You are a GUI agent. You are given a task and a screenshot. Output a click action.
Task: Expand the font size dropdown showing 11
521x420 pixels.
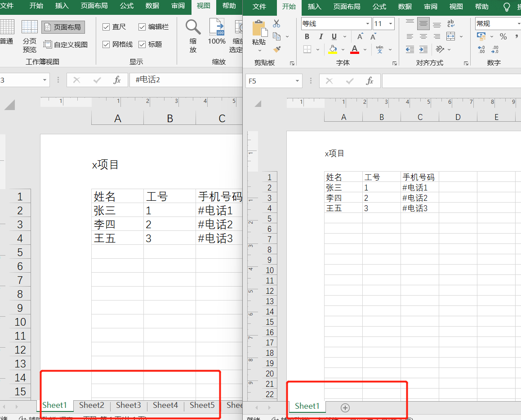[390, 24]
